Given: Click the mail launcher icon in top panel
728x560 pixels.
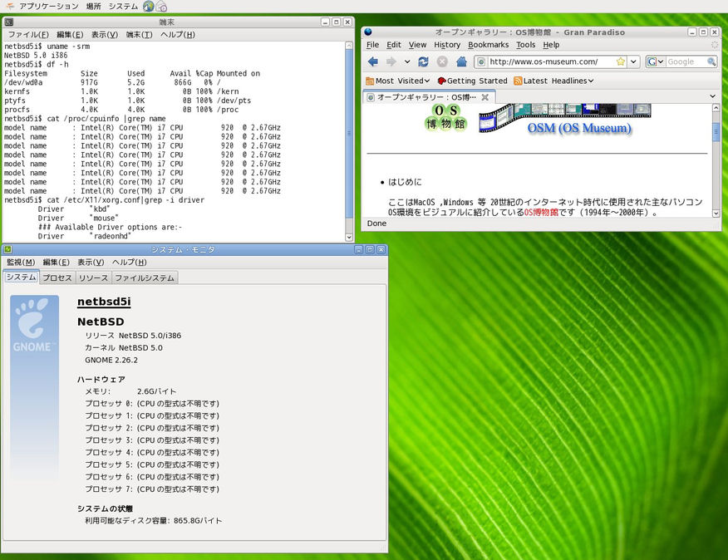Looking at the screenshot, I should [x=161, y=7].
